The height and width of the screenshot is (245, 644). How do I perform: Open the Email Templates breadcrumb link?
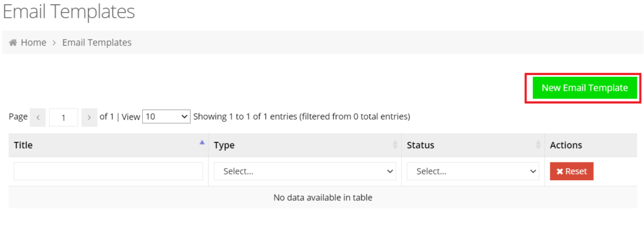97,42
